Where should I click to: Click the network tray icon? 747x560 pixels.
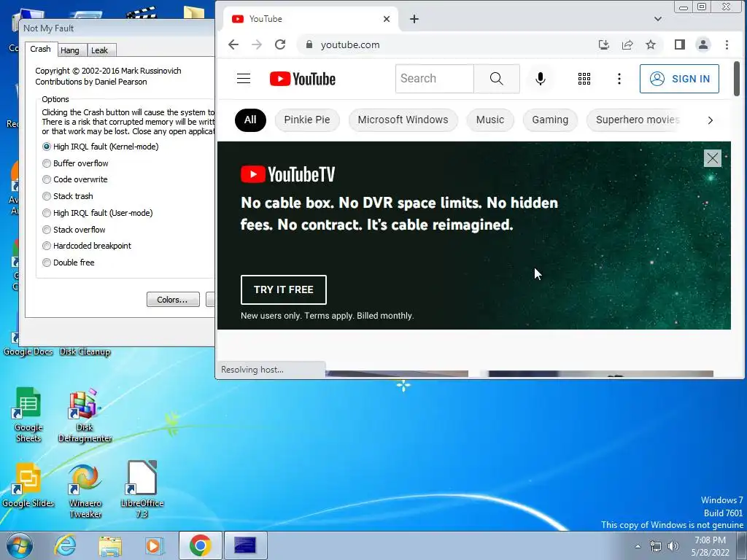[656, 546]
